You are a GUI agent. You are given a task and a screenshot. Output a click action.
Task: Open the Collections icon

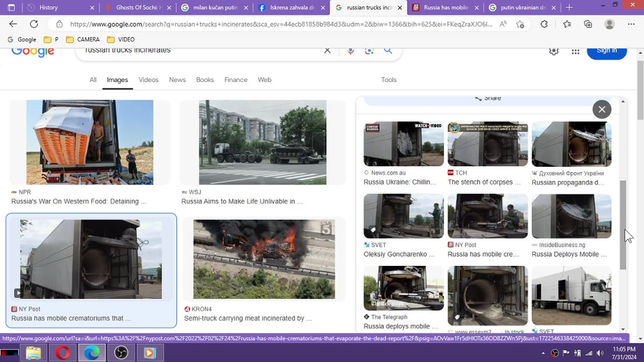588,24
